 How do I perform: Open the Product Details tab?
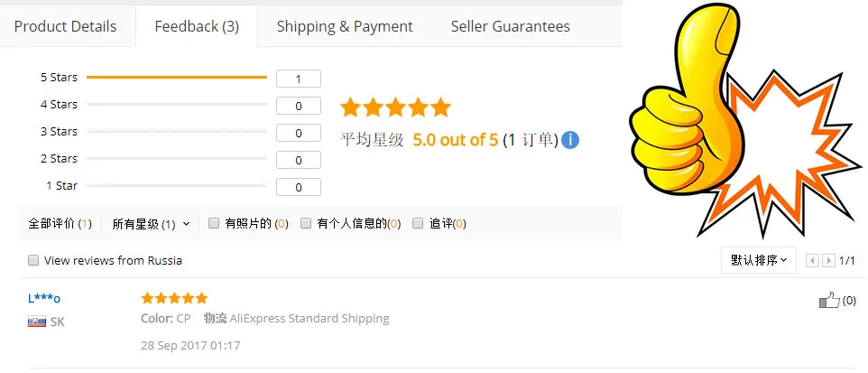coord(65,26)
